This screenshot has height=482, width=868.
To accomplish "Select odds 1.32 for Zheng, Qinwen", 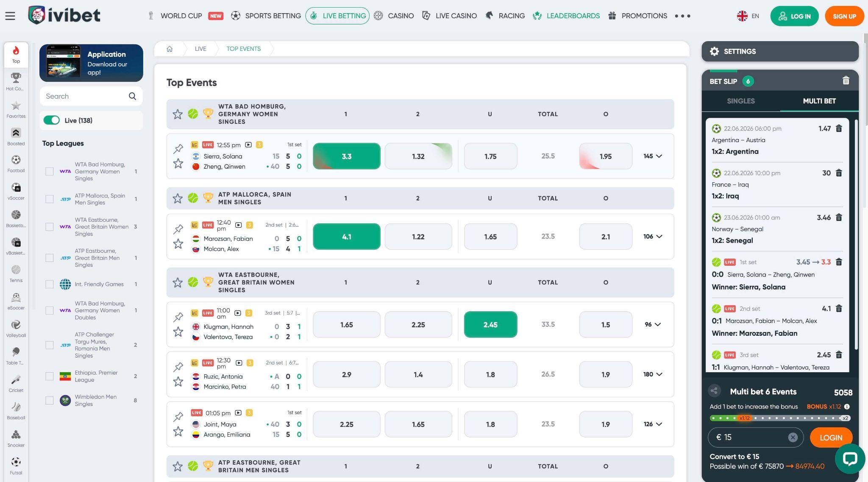I will point(418,156).
